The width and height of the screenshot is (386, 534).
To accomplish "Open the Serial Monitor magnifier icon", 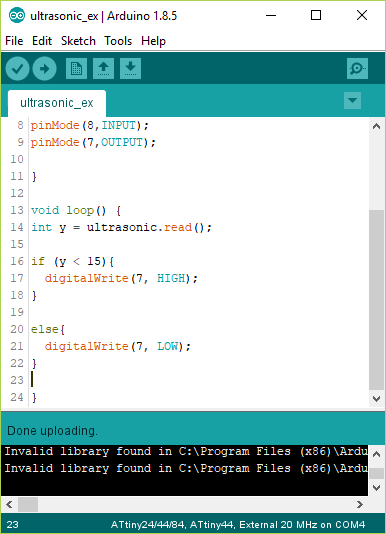I will pos(357,68).
